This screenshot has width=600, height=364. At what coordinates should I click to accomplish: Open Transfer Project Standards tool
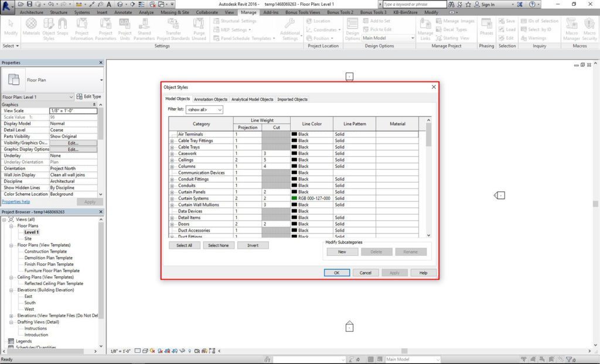pyautogui.click(x=173, y=29)
